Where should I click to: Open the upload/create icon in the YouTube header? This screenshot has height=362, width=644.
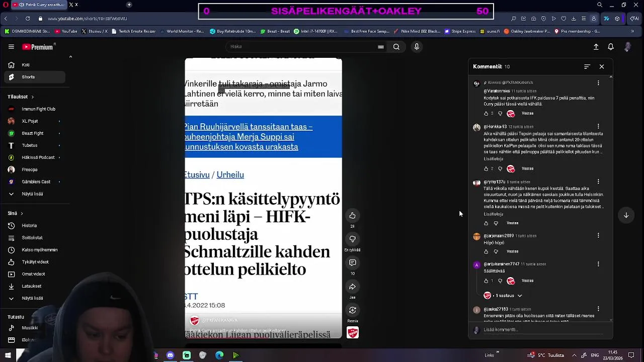tap(596, 47)
